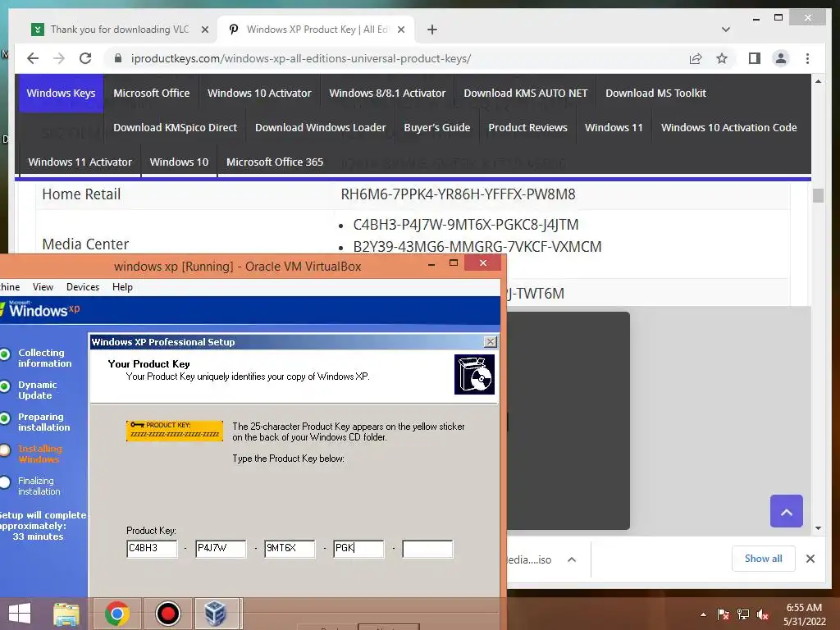This screenshot has height=630, width=840.
Task: Click the key B2Y39-43MG6-MMGRG-7VKCF-VXMCM
Action: point(477,247)
